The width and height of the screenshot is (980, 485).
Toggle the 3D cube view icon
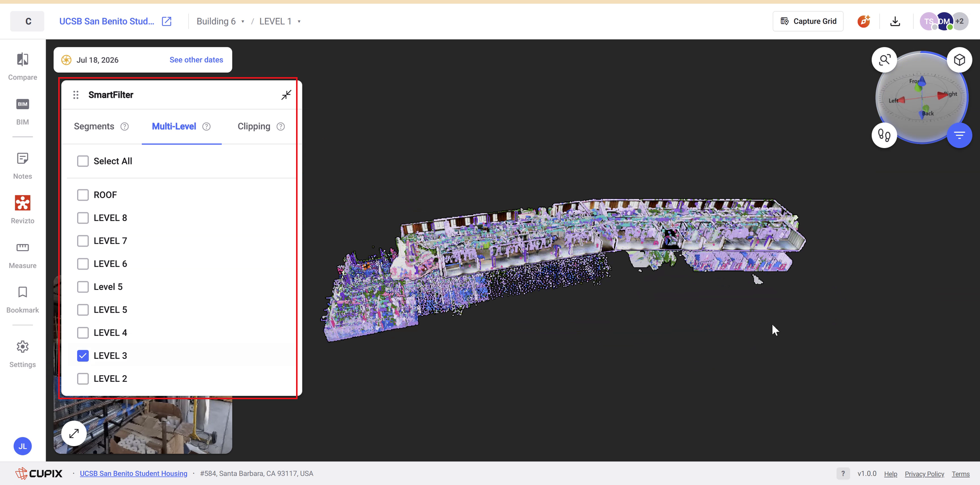click(x=960, y=60)
